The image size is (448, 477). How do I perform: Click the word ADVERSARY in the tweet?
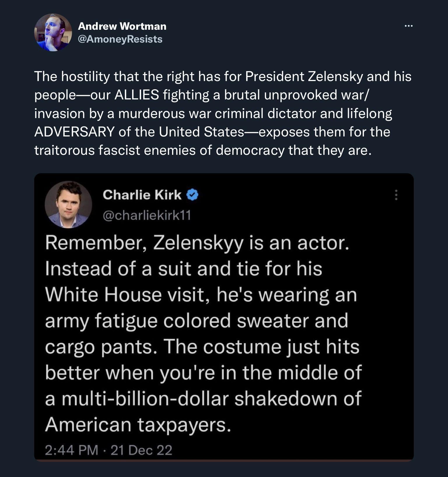[x=74, y=131]
